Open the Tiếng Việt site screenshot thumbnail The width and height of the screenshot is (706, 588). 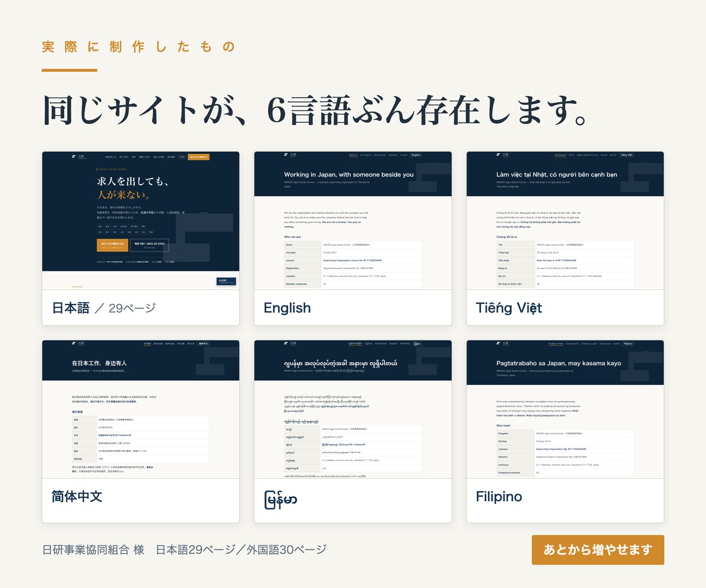point(565,220)
